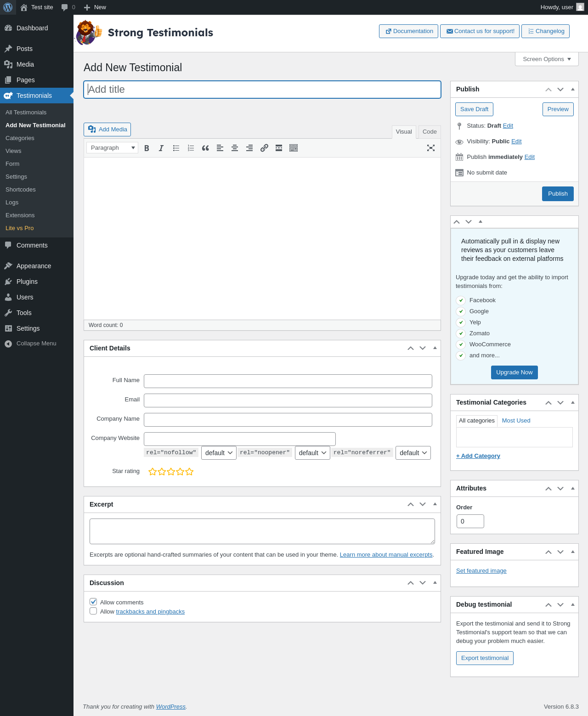Viewport: 588px width, 716px height.
Task: Expand Screen Options panel
Action: [547, 59]
